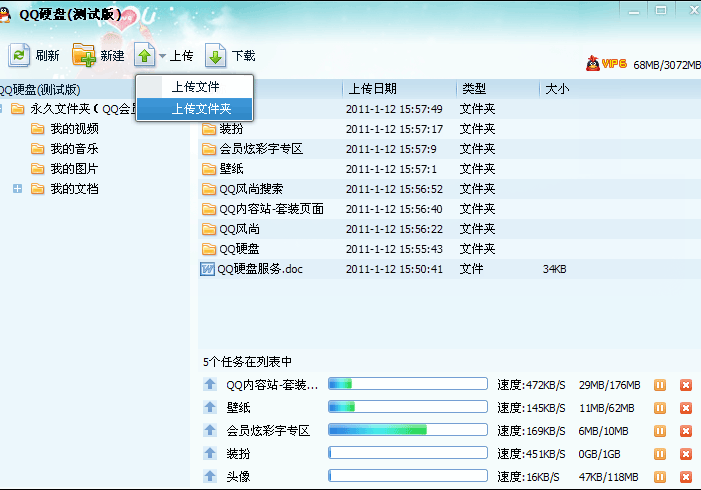
Task: Cancel the 装扮 upload task
Action: [x=686, y=454]
